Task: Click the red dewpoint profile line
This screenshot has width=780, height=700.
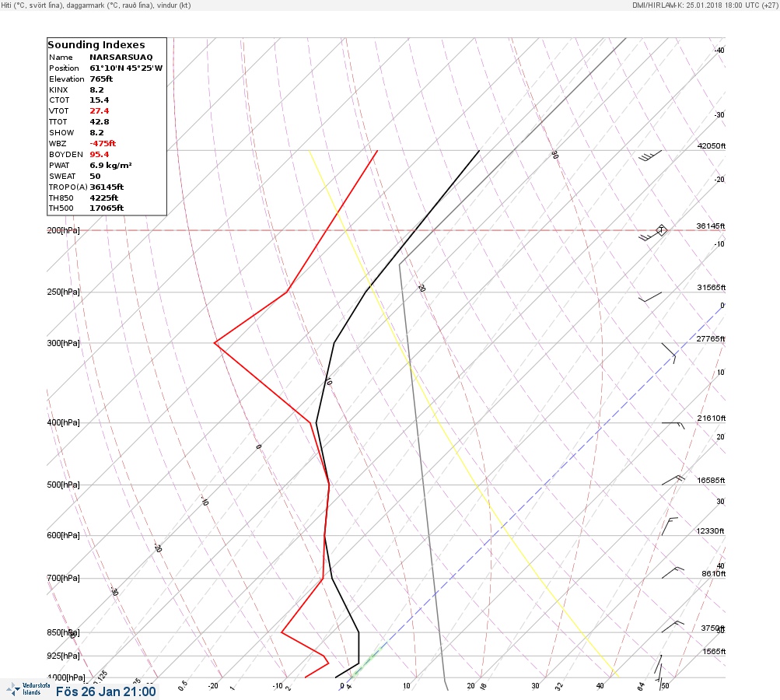Action: click(x=262, y=382)
